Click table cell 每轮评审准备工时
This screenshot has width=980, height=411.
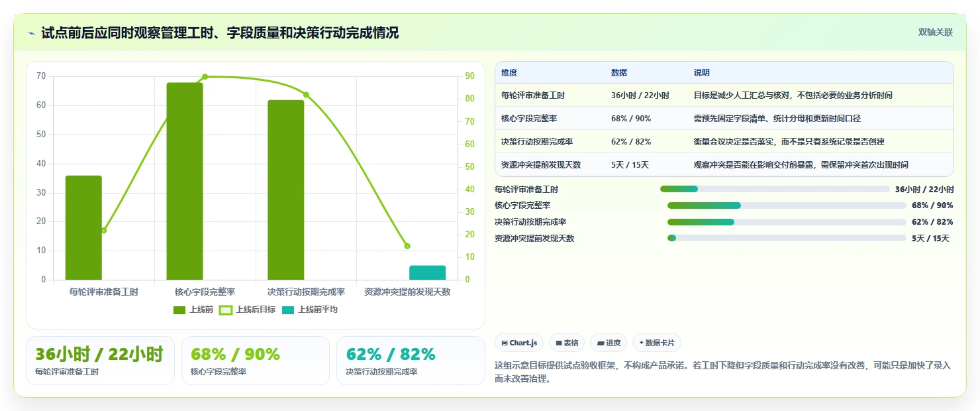533,95
